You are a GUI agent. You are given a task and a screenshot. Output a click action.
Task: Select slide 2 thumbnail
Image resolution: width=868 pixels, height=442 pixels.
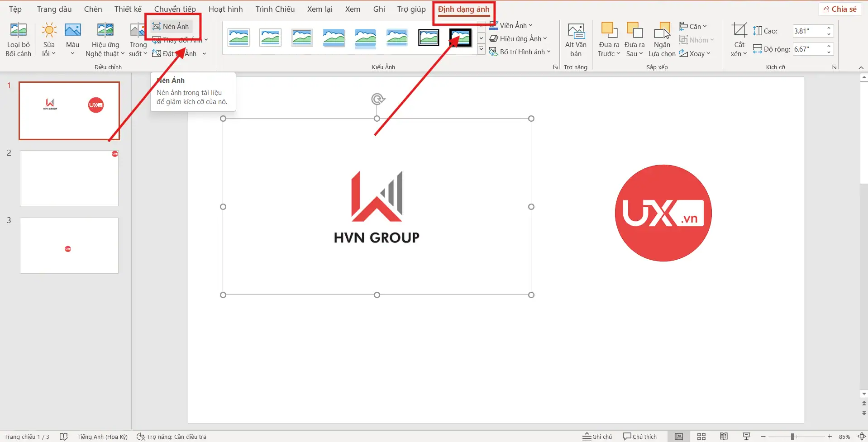(69, 178)
